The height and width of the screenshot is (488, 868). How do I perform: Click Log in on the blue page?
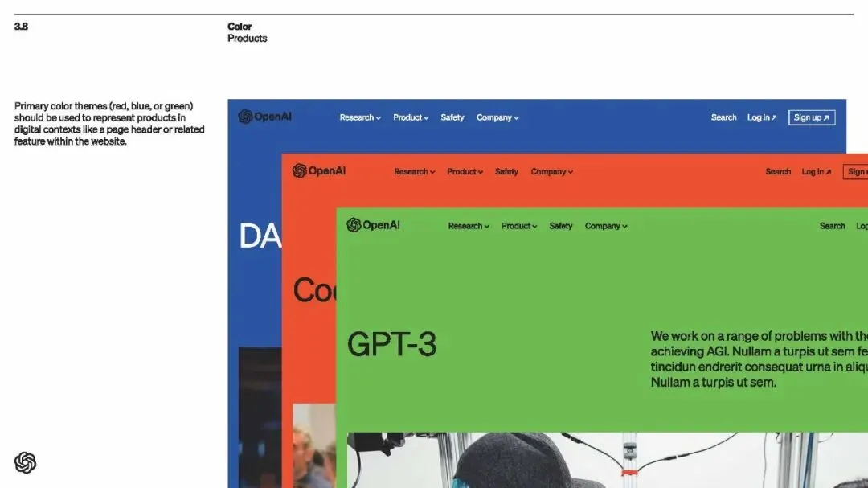pyautogui.click(x=762, y=117)
